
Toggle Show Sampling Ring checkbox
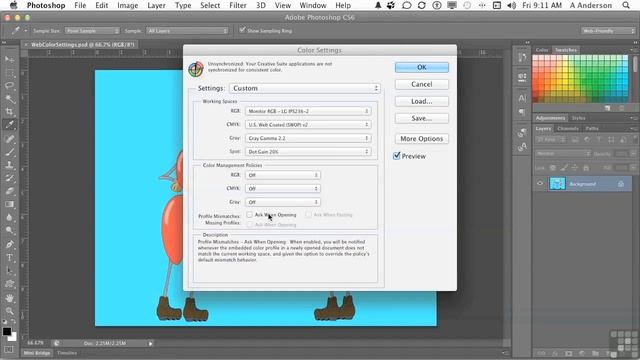(242, 30)
